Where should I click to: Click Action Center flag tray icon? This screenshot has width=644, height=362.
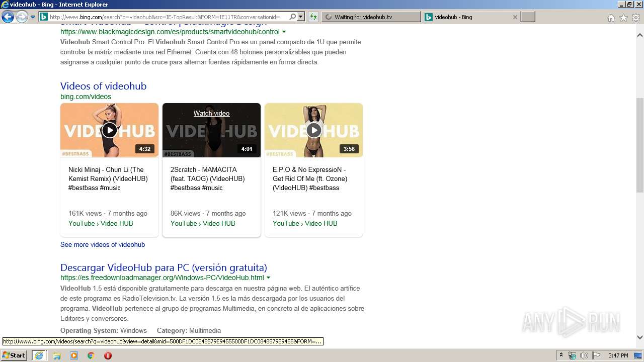pos(596,355)
